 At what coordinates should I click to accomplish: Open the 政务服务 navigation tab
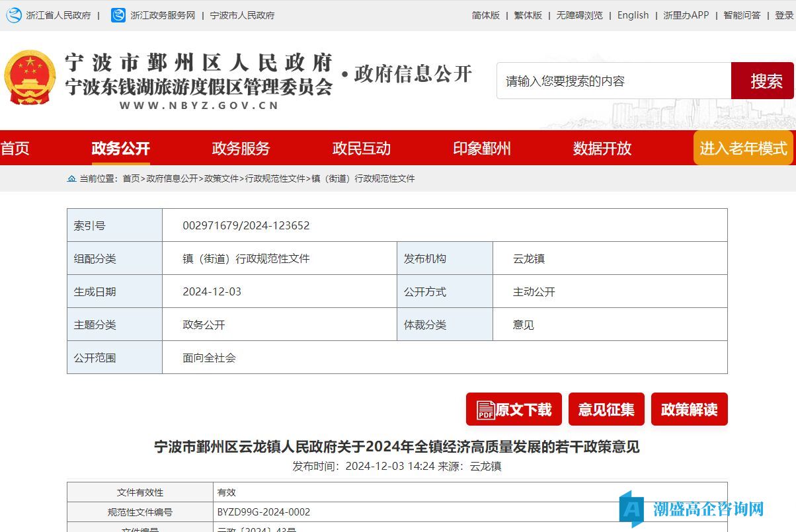[241, 148]
